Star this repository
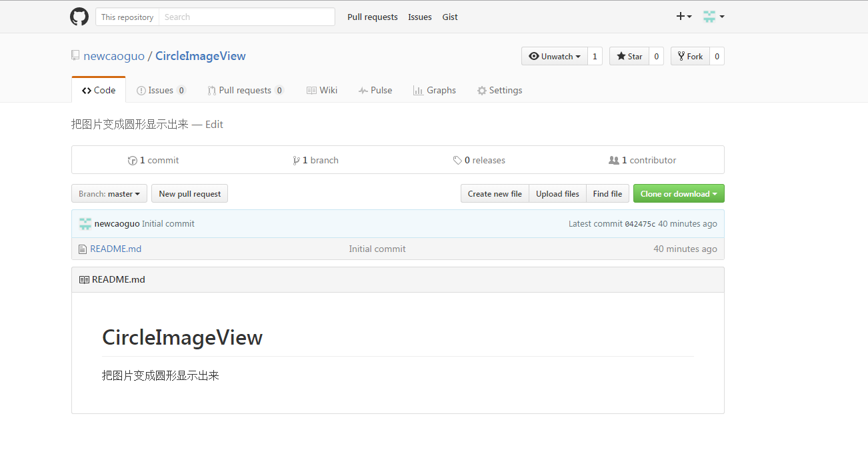 [629, 57]
